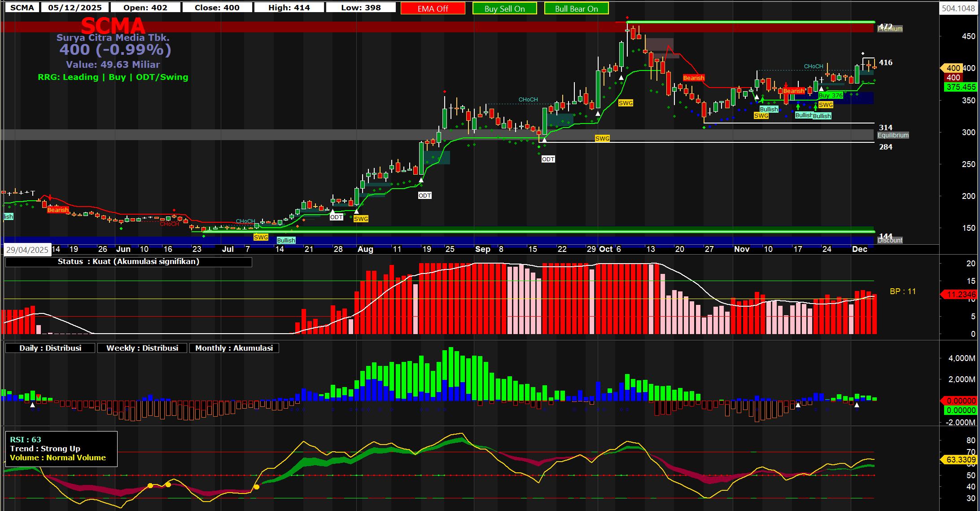The height and width of the screenshot is (511, 980).
Task: Click the 29/04/2025 start date label
Action: 27,250
